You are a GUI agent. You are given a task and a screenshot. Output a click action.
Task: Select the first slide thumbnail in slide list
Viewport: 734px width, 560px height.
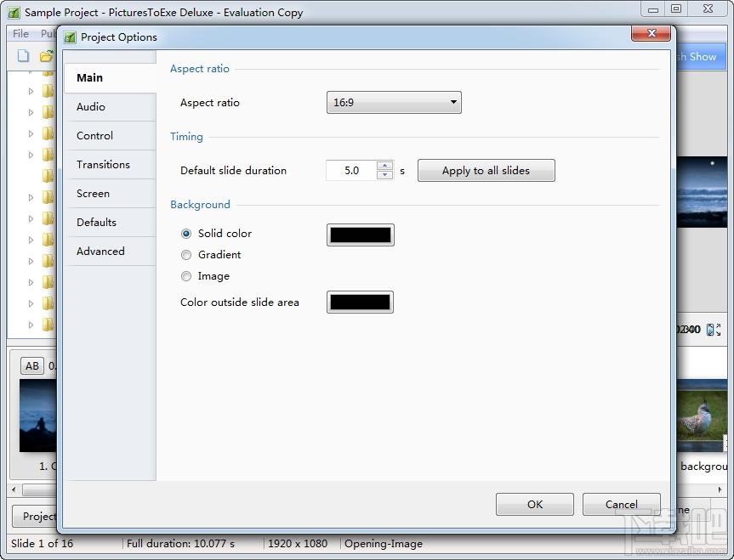(38, 416)
